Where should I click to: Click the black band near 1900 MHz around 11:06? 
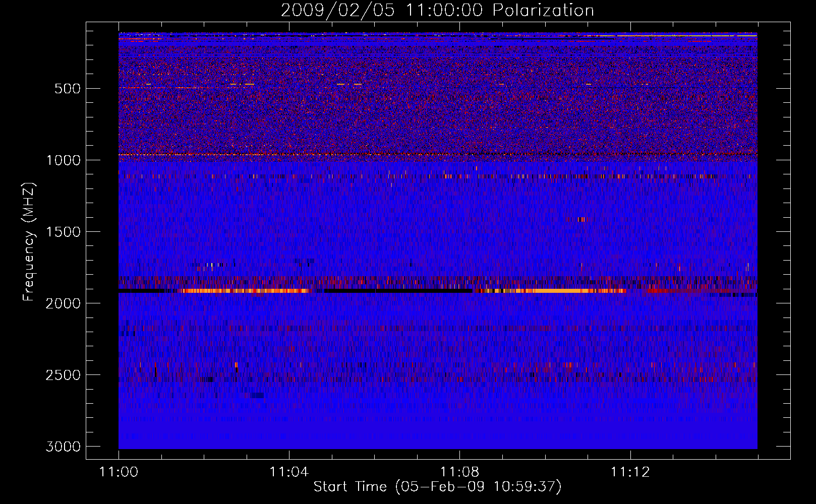398,291
